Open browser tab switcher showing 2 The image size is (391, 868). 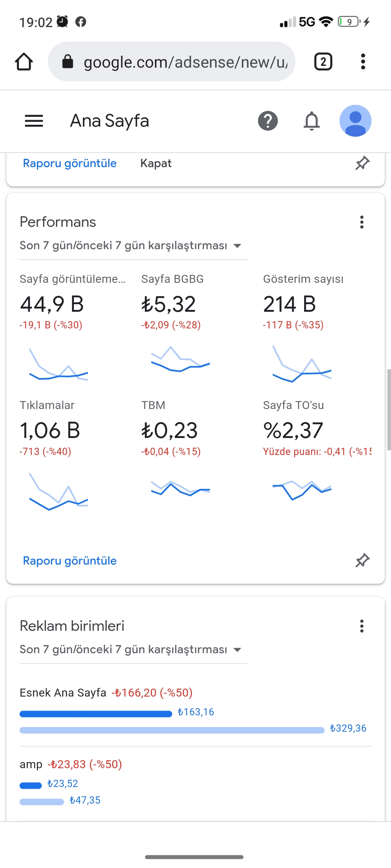(323, 61)
